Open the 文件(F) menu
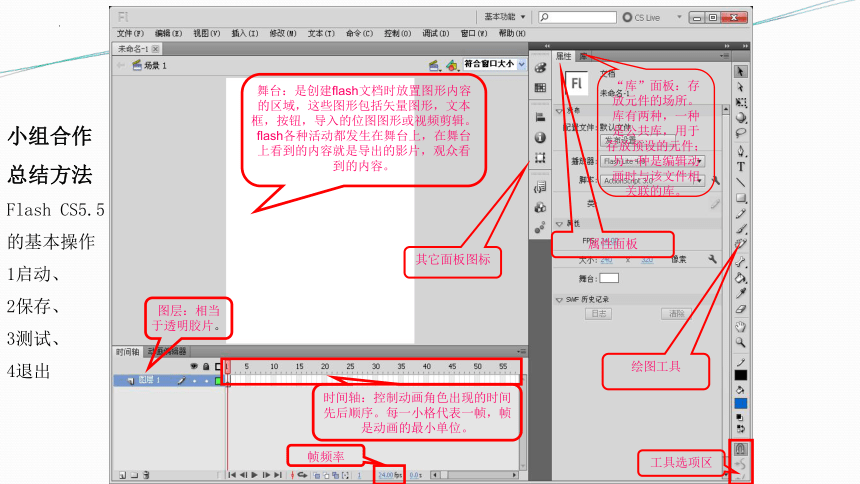Screen dimensions: 860x484 coord(130,33)
